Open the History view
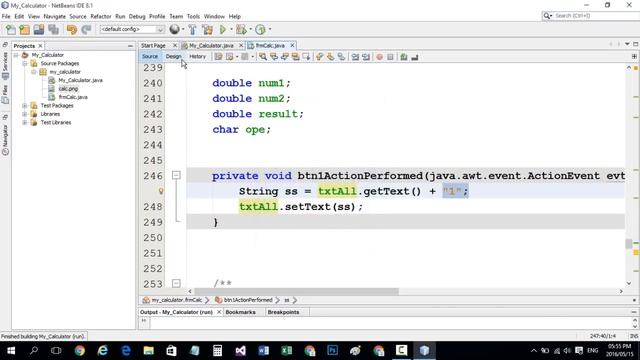 pos(198,56)
